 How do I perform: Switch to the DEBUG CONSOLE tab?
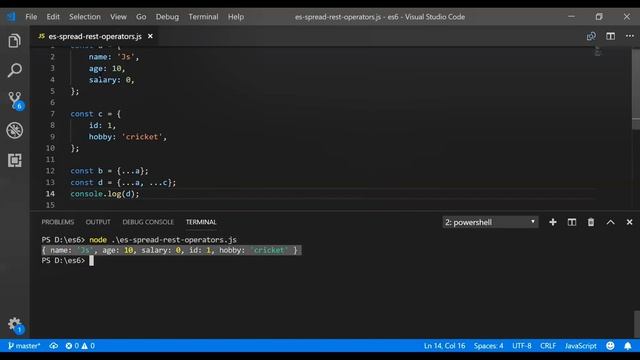pos(148,222)
